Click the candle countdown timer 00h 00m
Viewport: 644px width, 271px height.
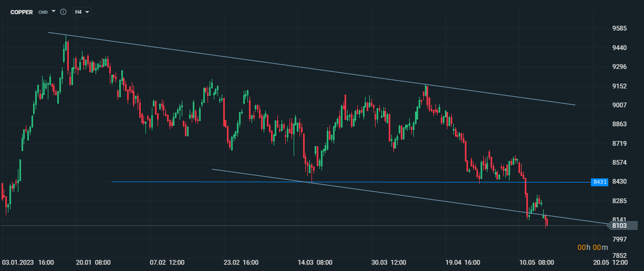point(593,247)
